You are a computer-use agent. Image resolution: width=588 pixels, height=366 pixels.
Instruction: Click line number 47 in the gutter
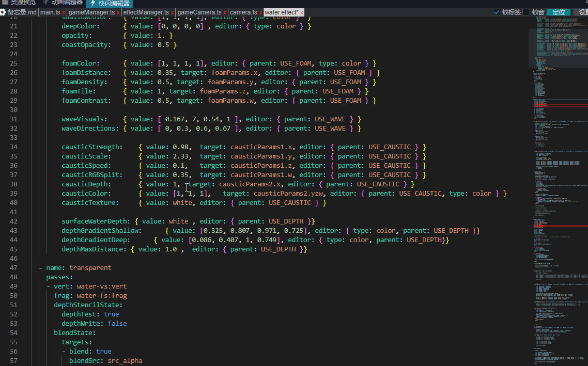tap(13, 268)
